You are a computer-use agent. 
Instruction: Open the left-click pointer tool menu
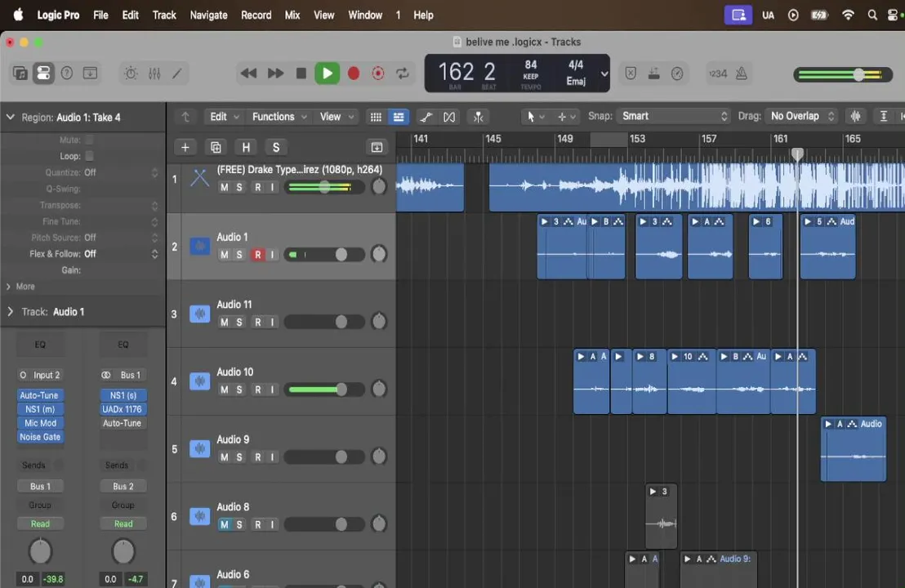535,117
